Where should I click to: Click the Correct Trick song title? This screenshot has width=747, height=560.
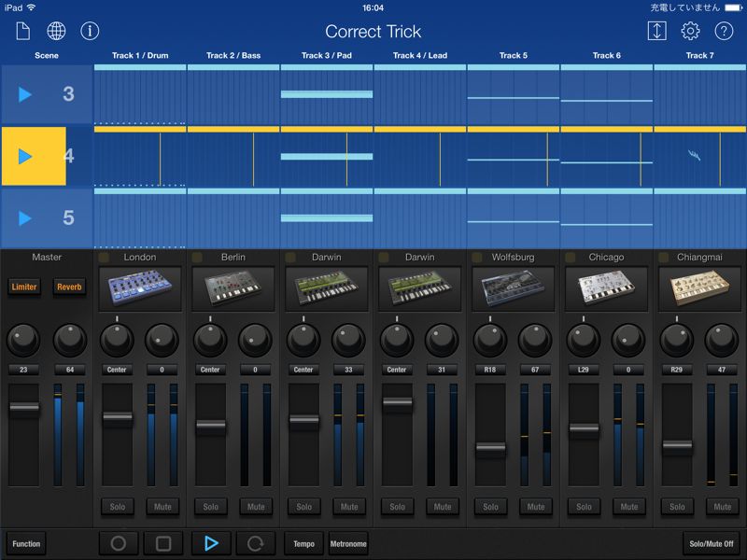373,32
